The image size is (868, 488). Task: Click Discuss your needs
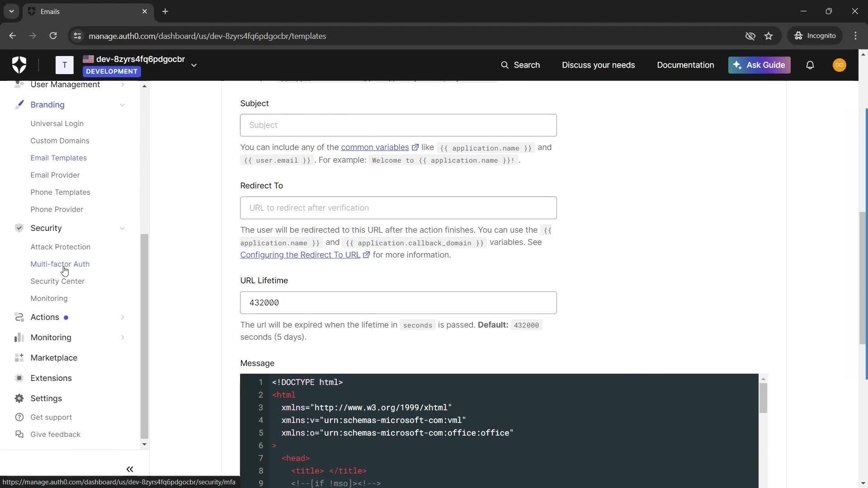click(598, 65)
